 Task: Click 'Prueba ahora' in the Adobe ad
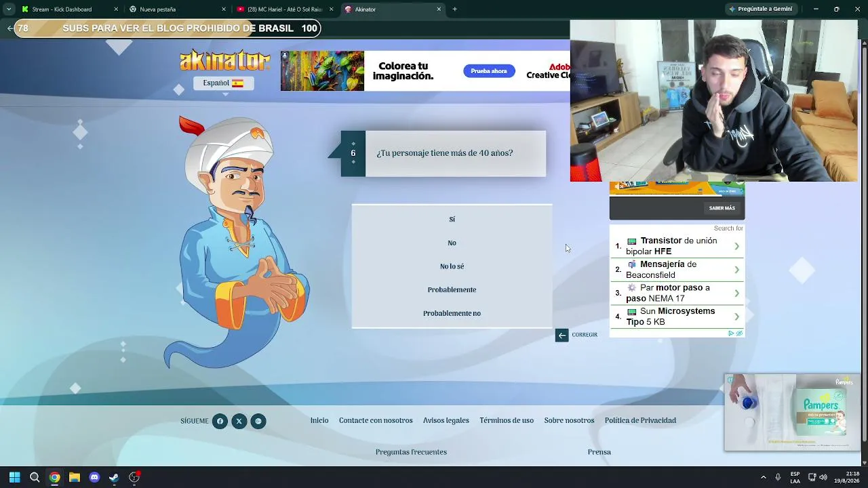click(x=489, y=71)
